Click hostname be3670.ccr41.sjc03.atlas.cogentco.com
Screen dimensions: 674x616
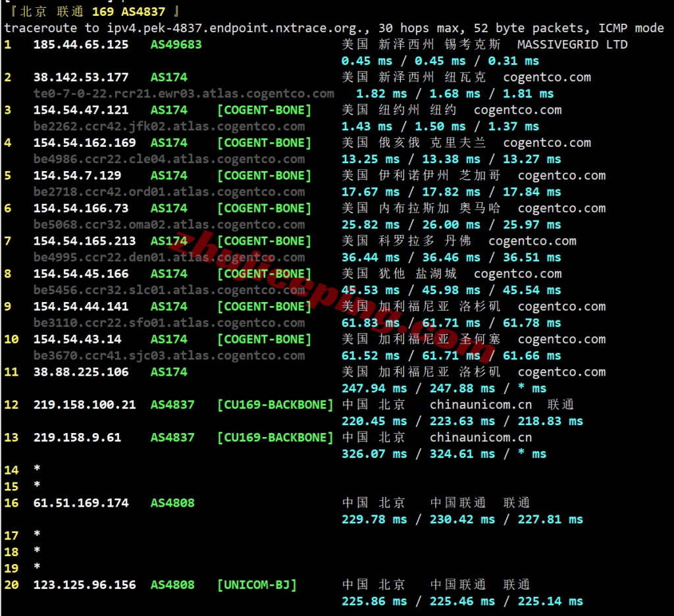point(169,356)
